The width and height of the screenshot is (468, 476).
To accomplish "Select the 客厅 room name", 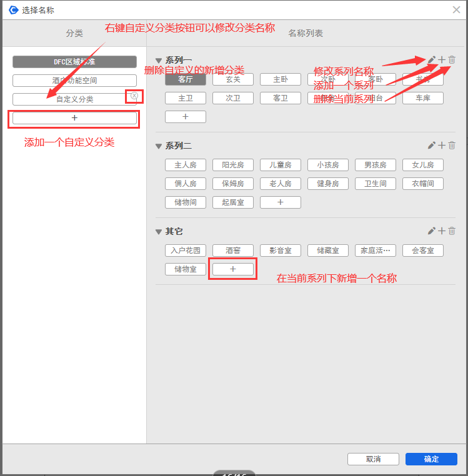I will coord(185,79).
